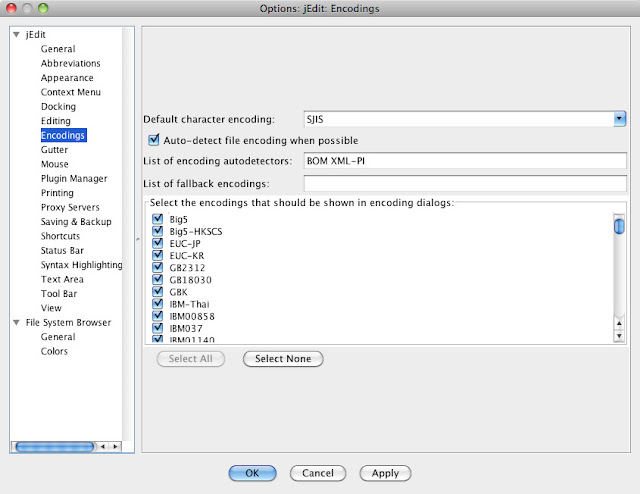Click the Cancel button
The image size is (640, 494).
[x=318, y=473]
